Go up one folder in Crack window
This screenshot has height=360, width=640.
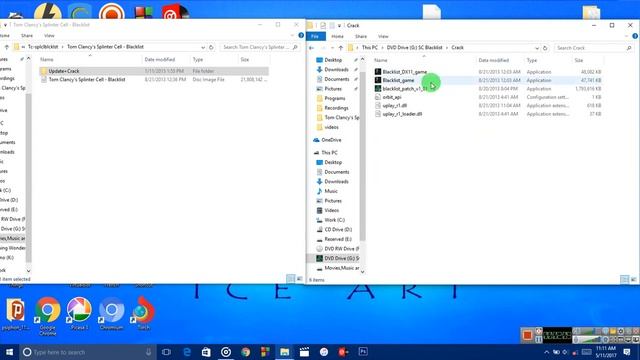(x=340, y=48)
